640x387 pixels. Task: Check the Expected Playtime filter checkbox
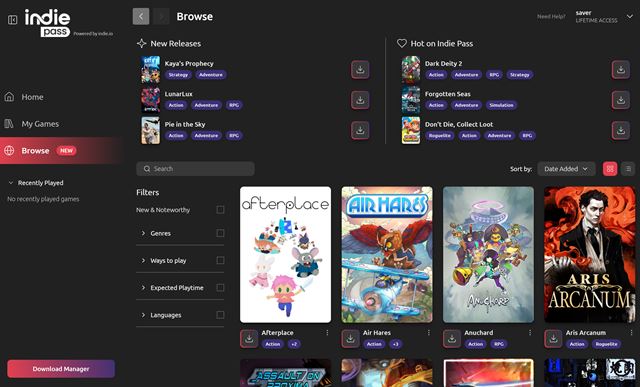click(x=220, y=288)
